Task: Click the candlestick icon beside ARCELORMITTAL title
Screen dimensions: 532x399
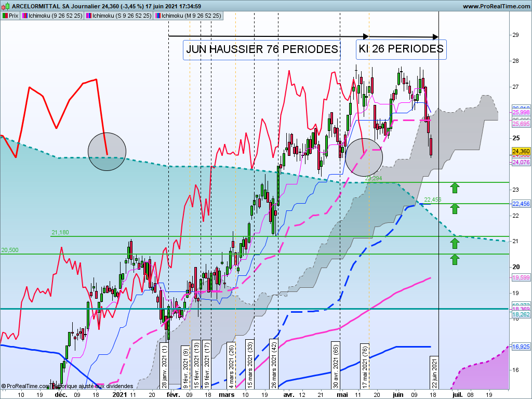Action: pos(6,6)
